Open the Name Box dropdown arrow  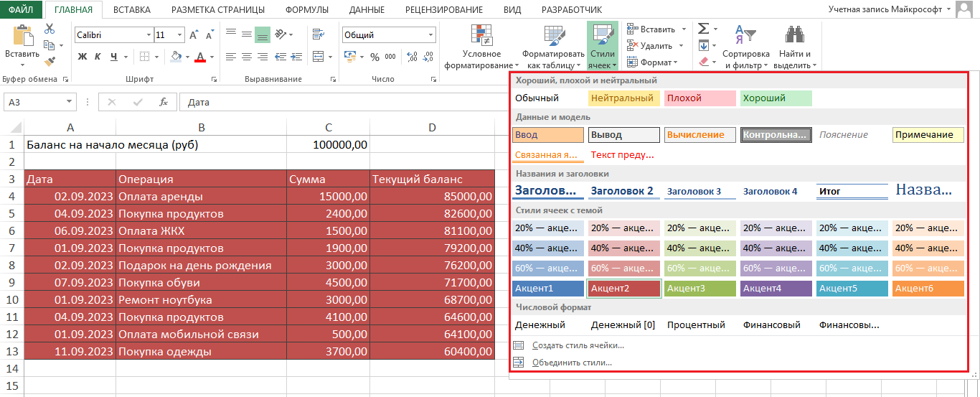(70, 102)
